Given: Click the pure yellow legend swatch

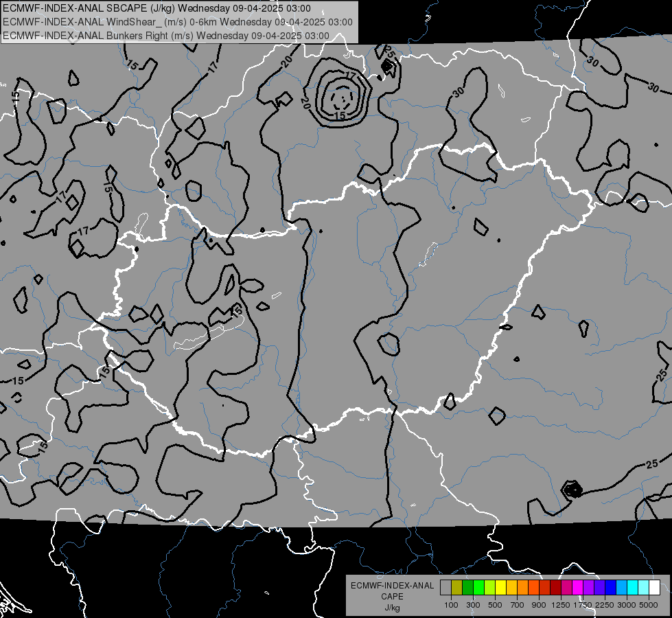Looking at the screenshot, I should tap(500, 588).
